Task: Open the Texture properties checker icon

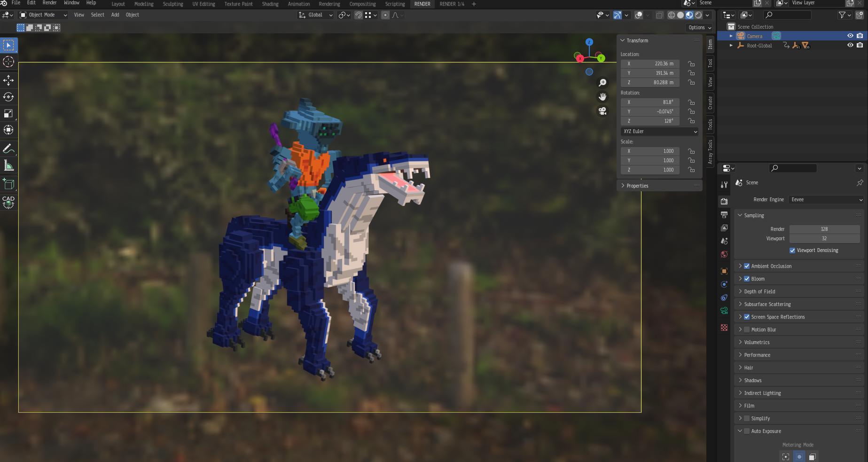Action: tap(724, 328)
